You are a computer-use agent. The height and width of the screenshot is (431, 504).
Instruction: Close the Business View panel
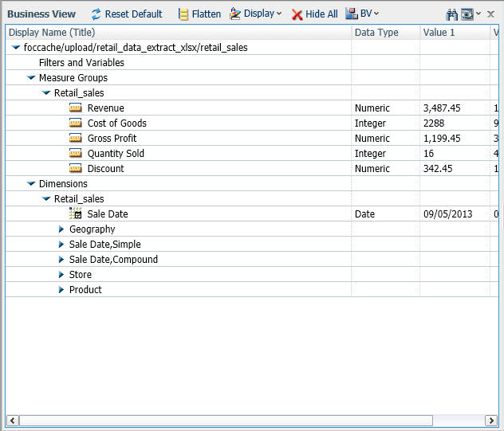[x=490, y=14]
